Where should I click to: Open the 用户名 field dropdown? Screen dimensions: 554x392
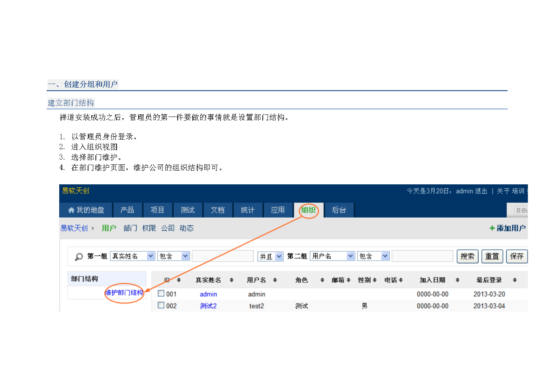[x=332, y=256]
